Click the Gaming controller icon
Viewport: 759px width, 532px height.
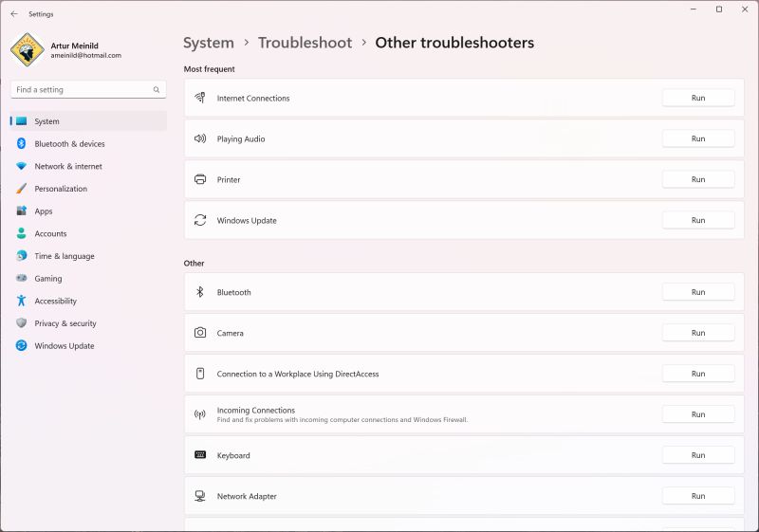pos(21,278)
